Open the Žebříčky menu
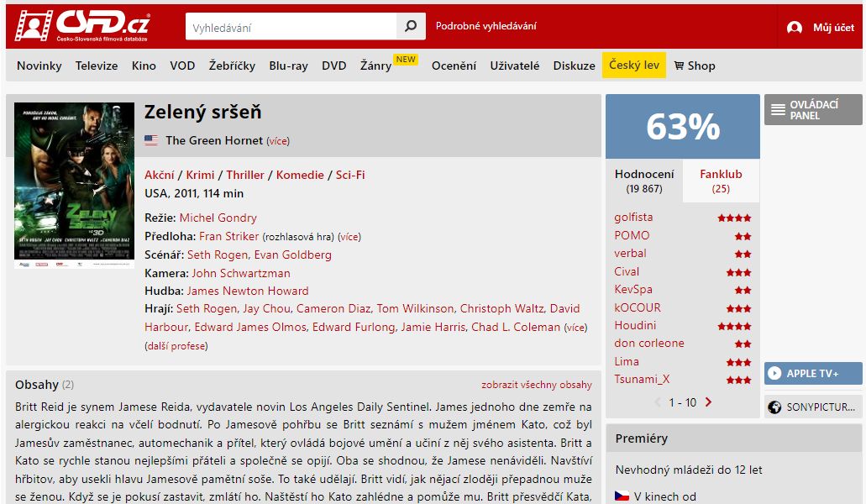The width and height of the screenshot is (866, 504). click(232, 66)
